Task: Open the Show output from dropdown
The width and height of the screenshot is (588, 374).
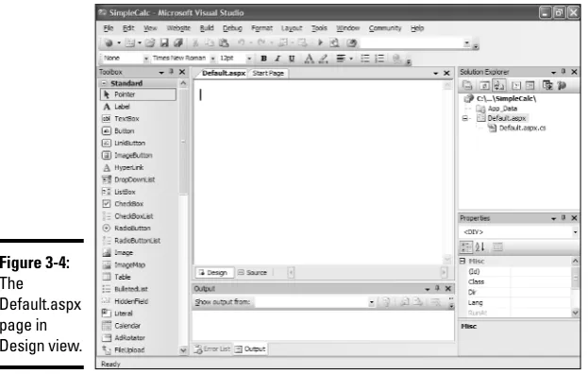Action: click(371, 302)
